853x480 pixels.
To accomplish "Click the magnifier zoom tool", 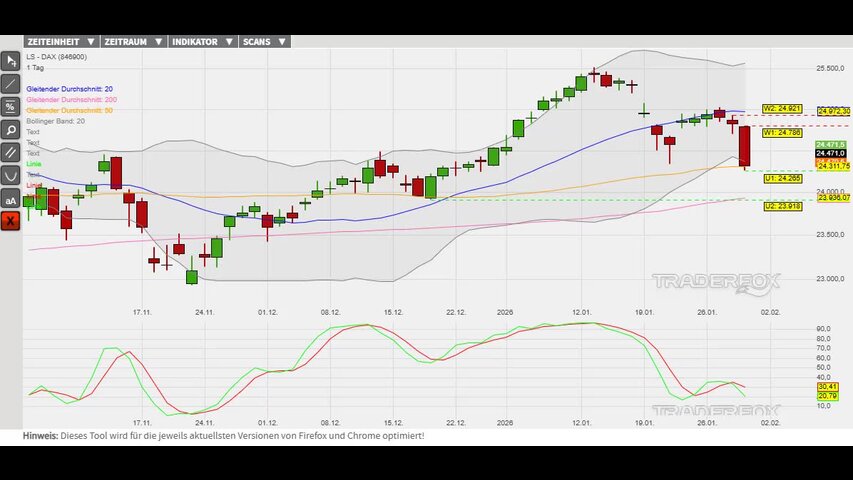I will [x=10, y=130].
